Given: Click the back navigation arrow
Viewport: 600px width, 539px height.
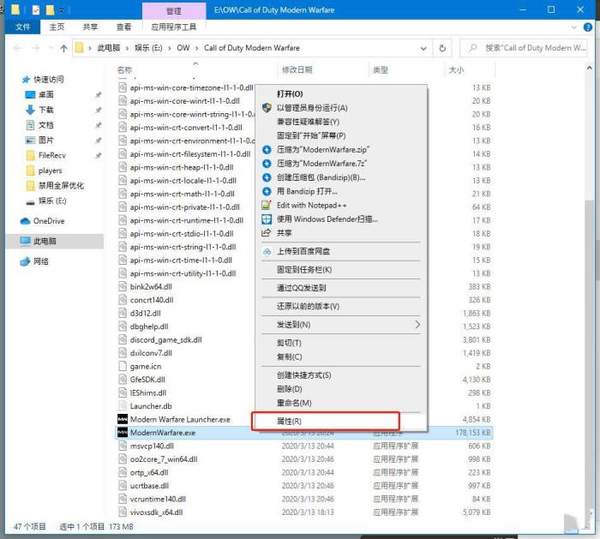Looking at the screenshot, I should coord(17,48).
